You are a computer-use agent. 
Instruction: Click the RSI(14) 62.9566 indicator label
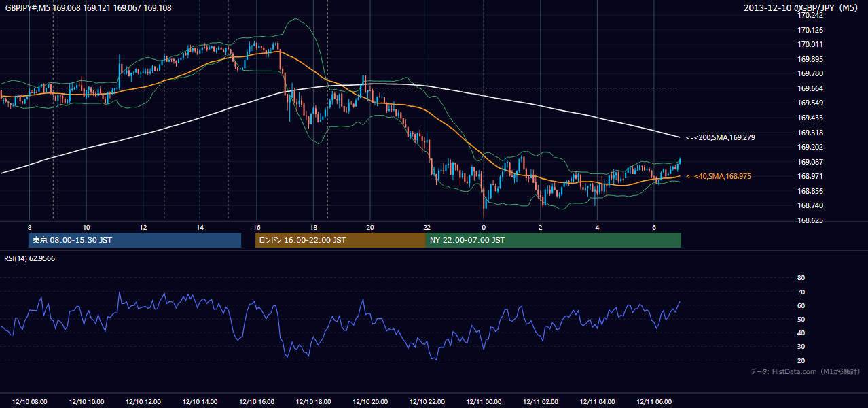tap(30, 258)
